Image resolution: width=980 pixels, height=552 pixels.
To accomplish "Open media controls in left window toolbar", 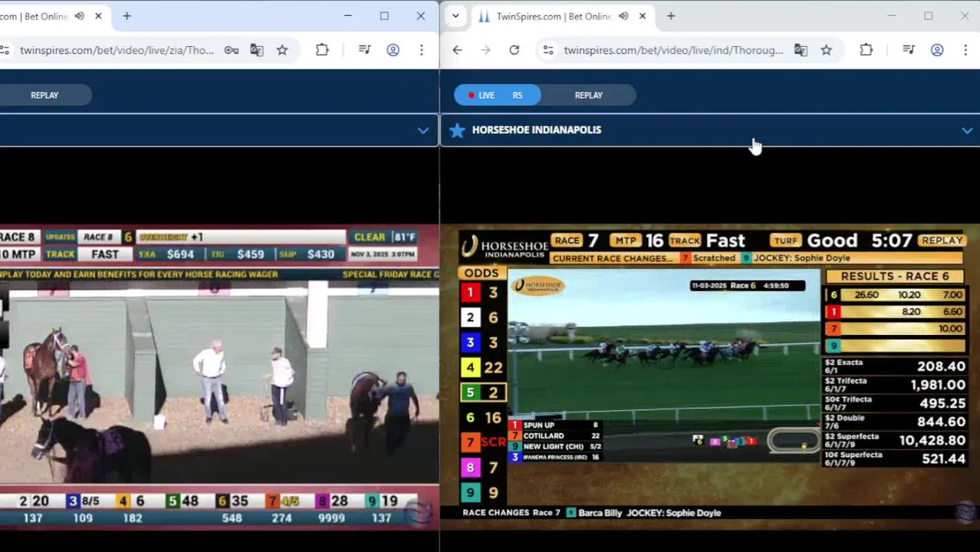I will [x=365, y=50].
